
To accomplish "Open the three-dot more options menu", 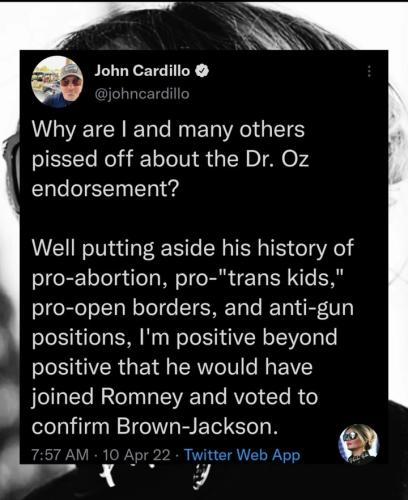I will 369,71.
